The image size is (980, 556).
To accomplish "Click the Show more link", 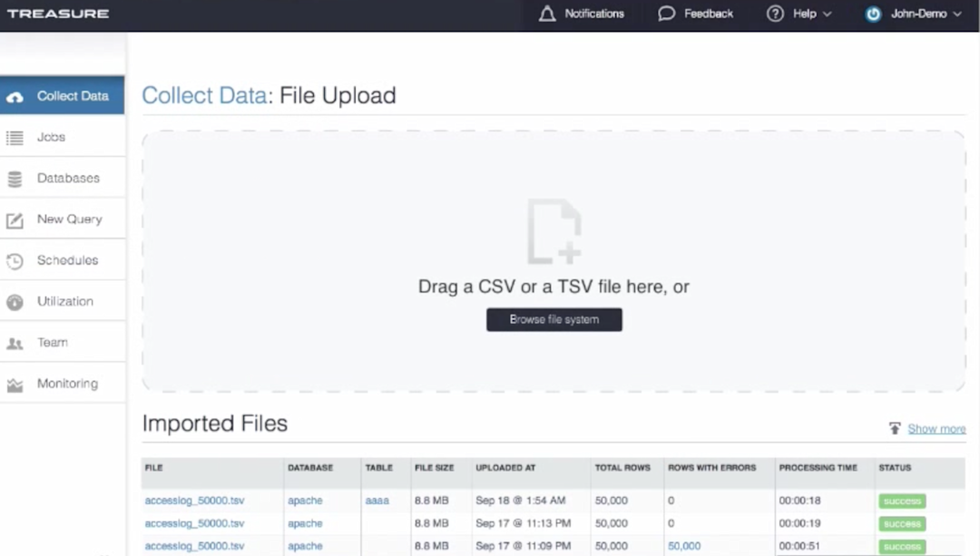I will (936, 428).
